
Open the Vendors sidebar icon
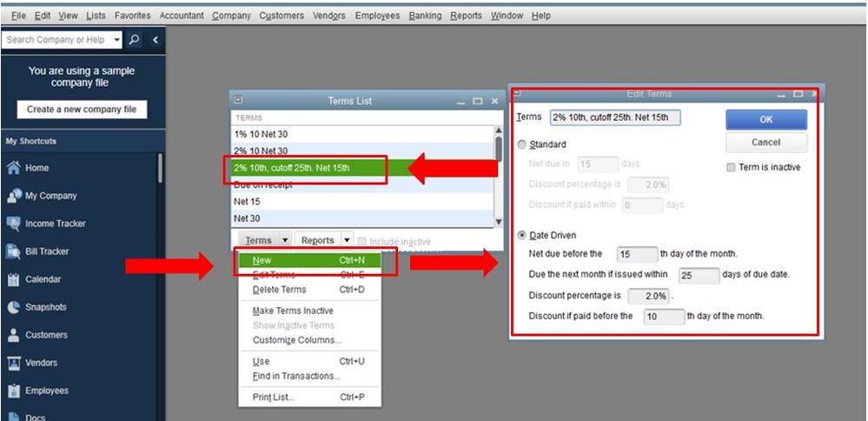(x=14, y=363)
